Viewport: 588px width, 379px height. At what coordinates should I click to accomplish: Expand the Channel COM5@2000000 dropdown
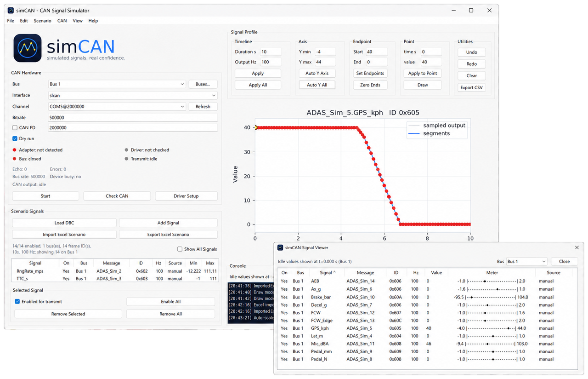point(117,106)
